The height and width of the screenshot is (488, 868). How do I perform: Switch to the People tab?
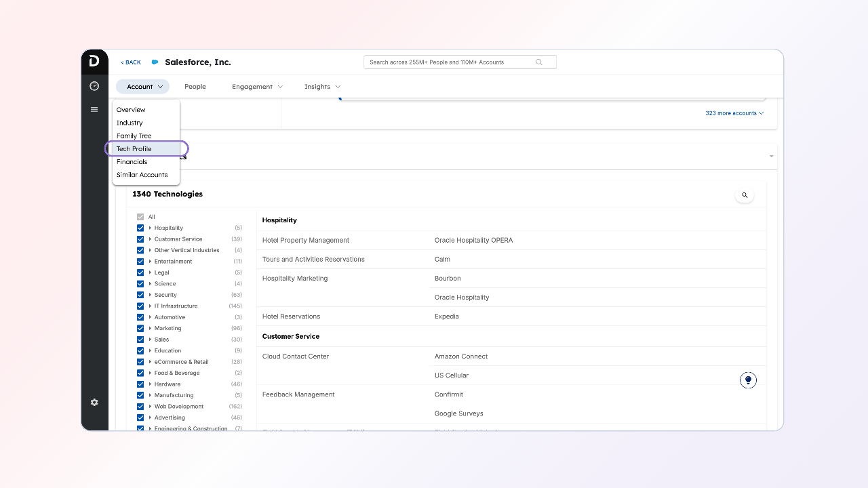[195, 87]
